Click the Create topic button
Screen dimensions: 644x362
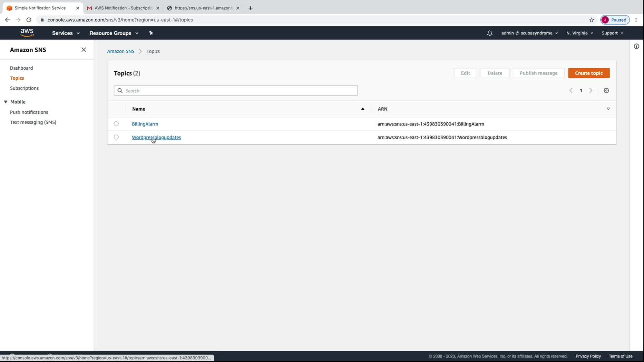click(x=589, y=73)
